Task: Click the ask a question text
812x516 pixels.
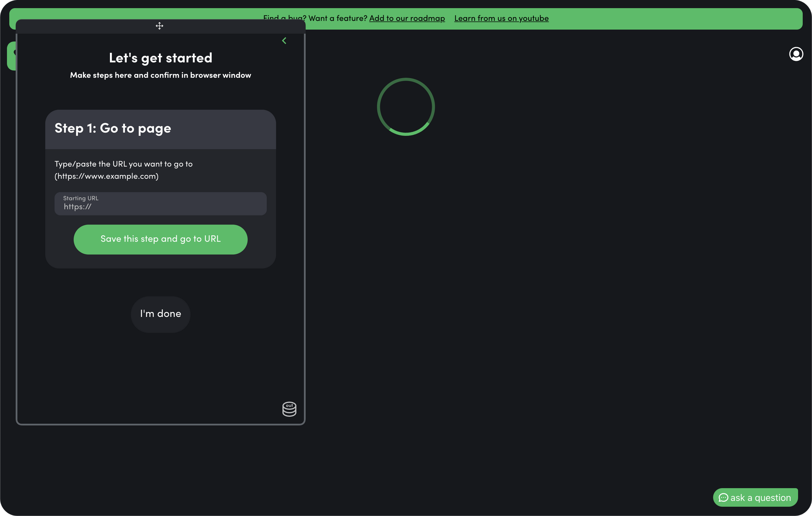Action: [760, 498]
